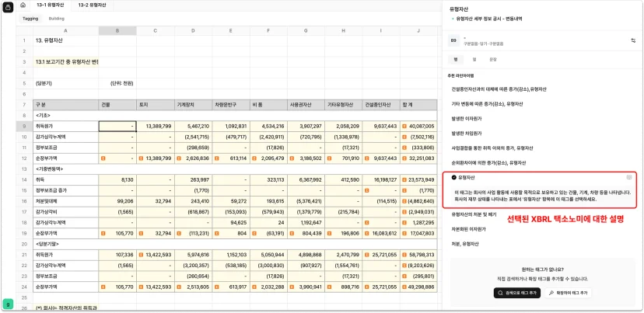Viewport: 644px width, 313px height.
Task: Click the 건물 column heading cell
Action: tap(117, 105)
